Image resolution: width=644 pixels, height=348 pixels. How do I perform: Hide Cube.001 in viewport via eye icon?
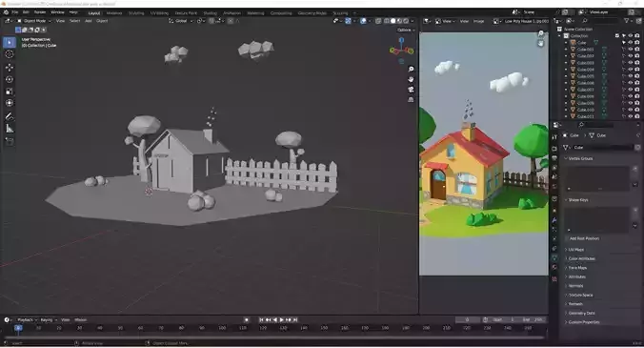[631, 50]
